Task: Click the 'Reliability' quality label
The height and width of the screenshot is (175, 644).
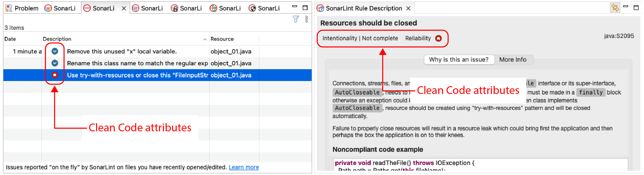Action: tap(418, 38)
